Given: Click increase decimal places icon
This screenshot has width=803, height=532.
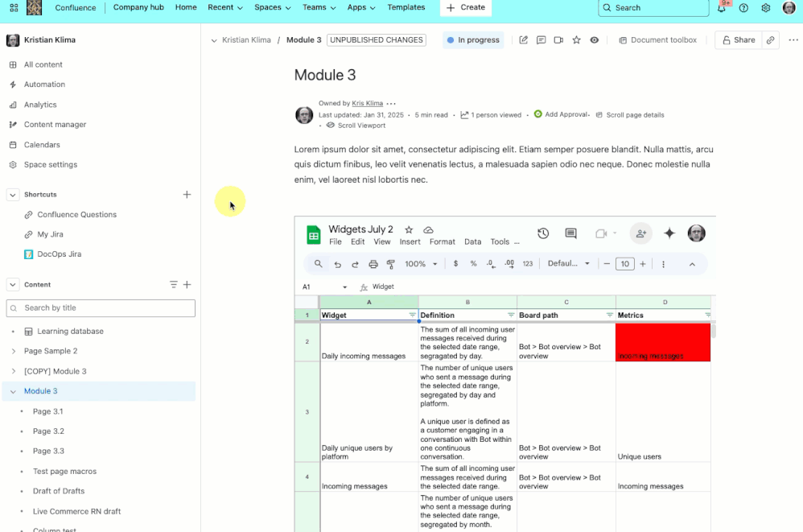Looking at the screenshot, I should pos(509,264).
